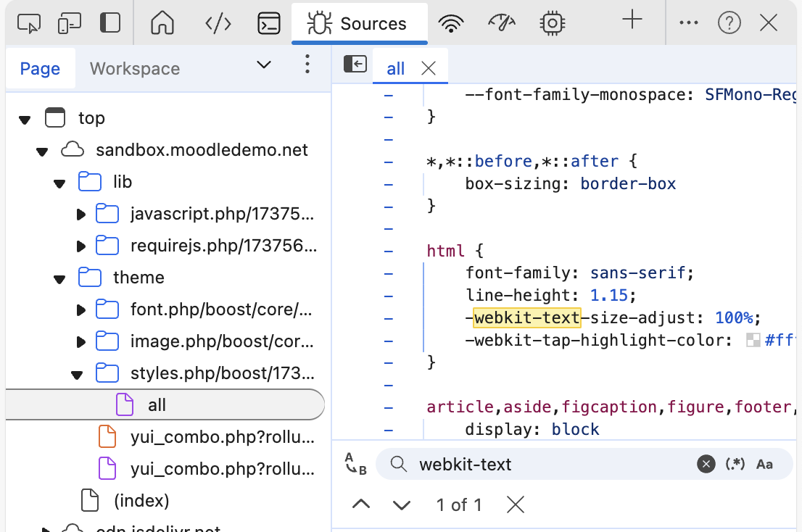Expand the requirejs.php folder
Viewport: 802px width, 532px height.
tap(80, 247)
